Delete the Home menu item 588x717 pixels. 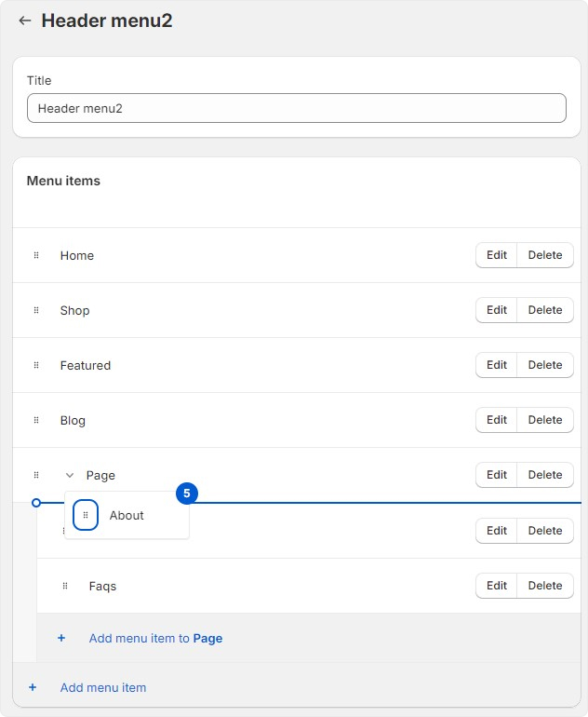pyautogui.click(x=545, y=255)
